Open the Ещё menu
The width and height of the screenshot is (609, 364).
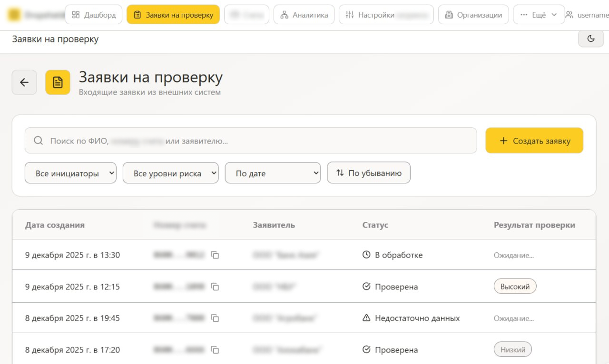(539, 15)
